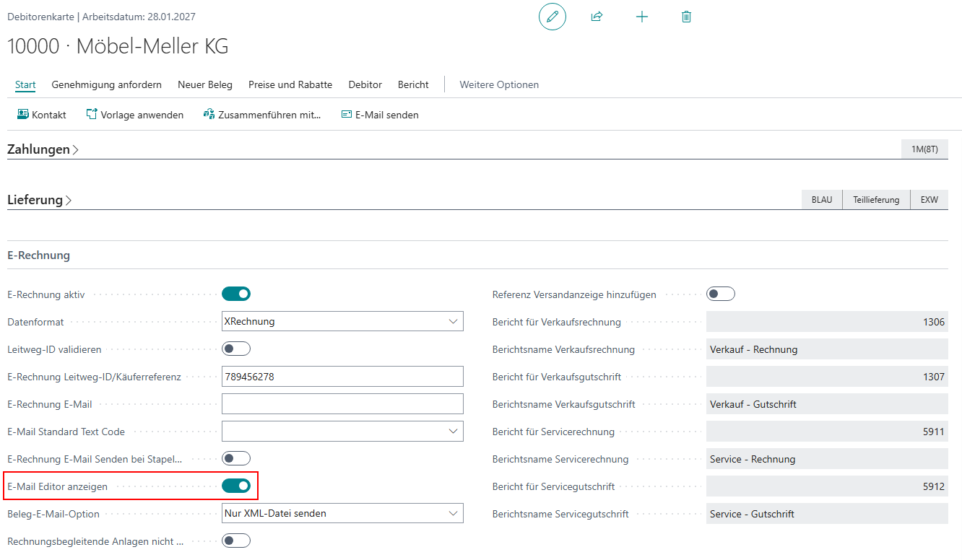Open the Beleg-E-Mail-Option dropdown

pos(342,513)
